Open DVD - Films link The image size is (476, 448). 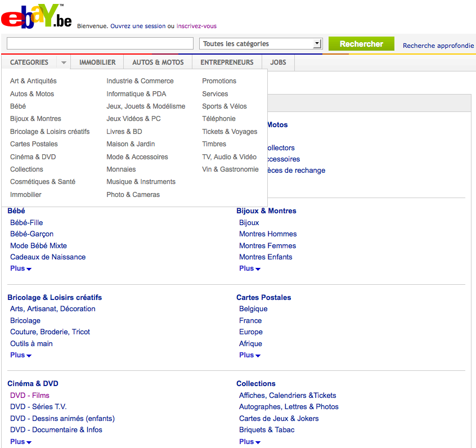click(x=30, y=396)
